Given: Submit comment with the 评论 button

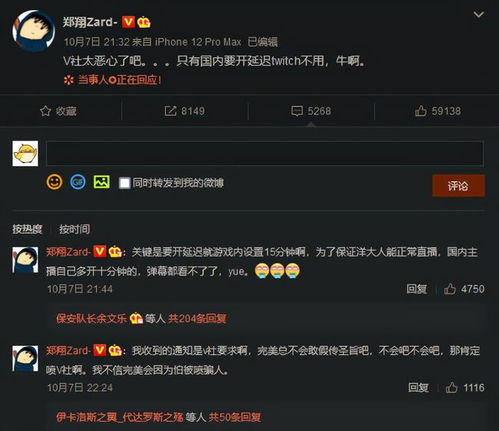Looking at the screenshot, I should coord(458,186).
